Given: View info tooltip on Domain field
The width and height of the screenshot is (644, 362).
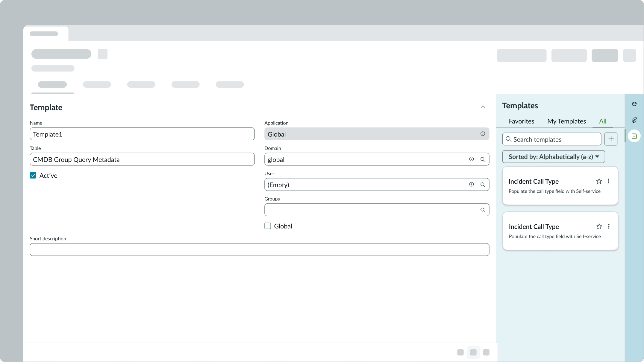Looking at the screenshot, I should click(x=472, y=159).
